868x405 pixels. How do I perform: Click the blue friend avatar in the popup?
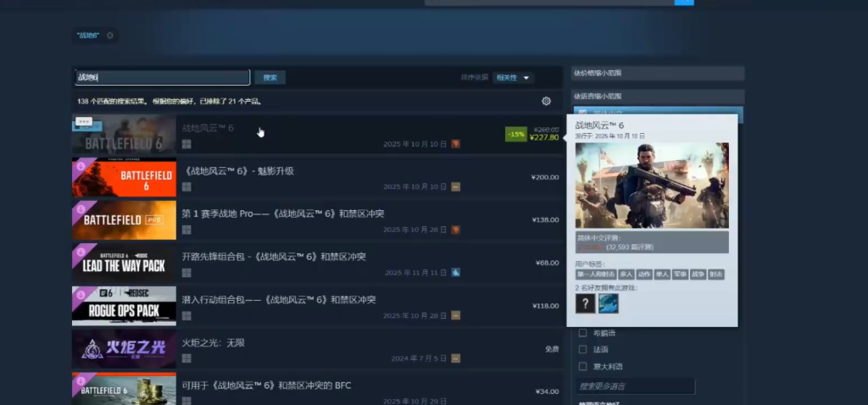pos(609,303)
